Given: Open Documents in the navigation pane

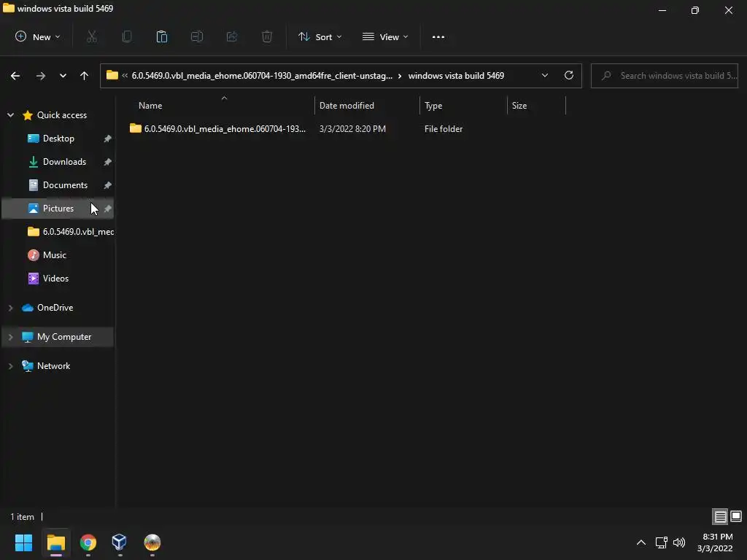Looking at the screenshot, I should pyautogui.click(x=65, y=185).
